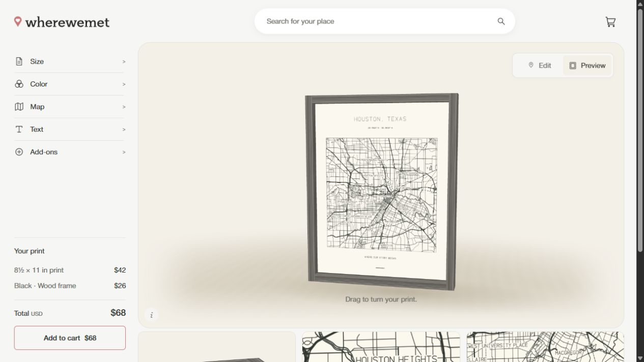Screen dimensions: 644x362
Task: Click the Preview frame icon
Action: (x=573, y=66)
